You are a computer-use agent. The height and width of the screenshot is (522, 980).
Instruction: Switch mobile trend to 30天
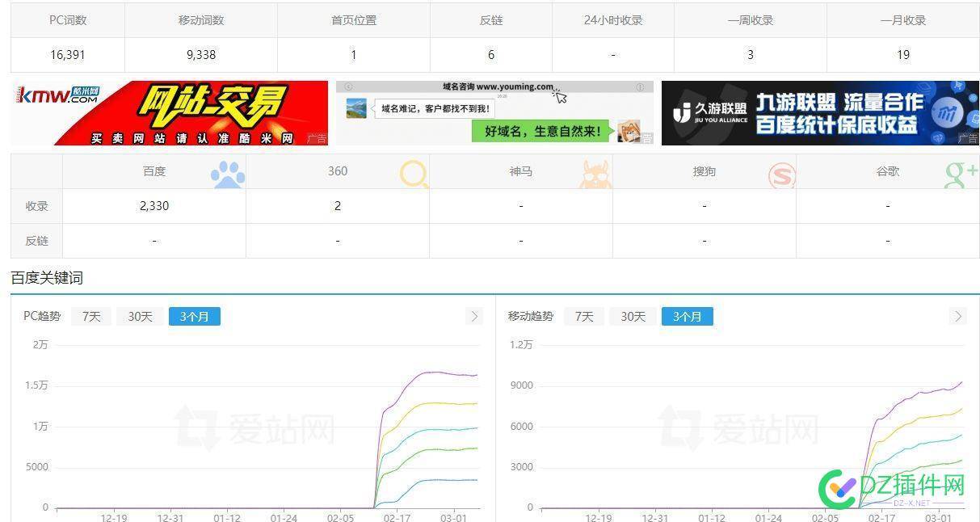[633, 316]
